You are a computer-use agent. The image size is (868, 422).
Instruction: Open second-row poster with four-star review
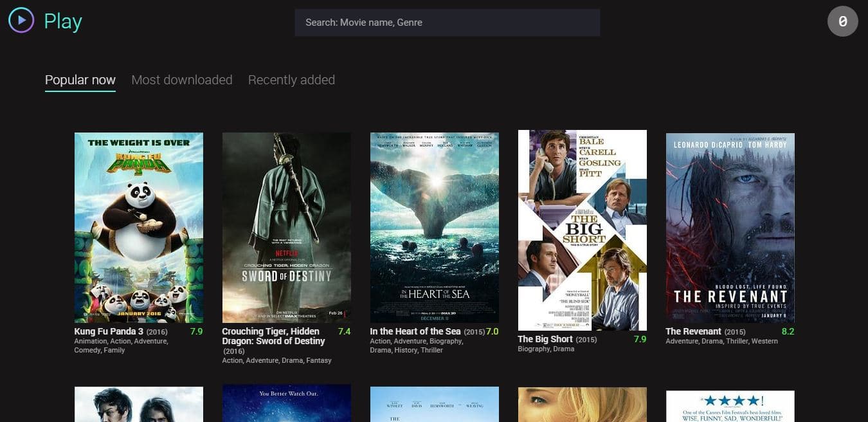(x=730, y=406)
